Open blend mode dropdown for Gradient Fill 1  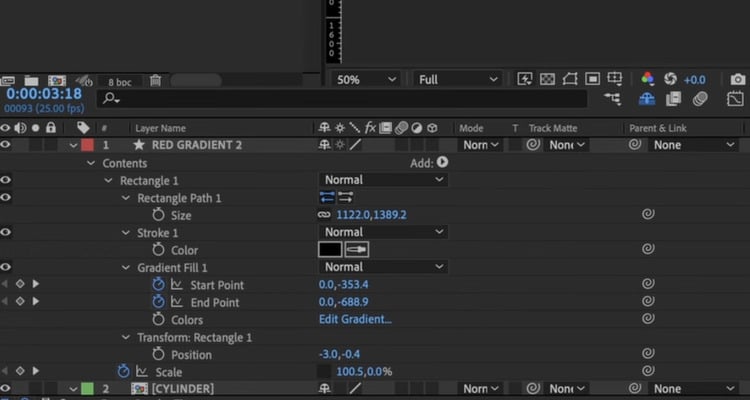coord(384,267)
